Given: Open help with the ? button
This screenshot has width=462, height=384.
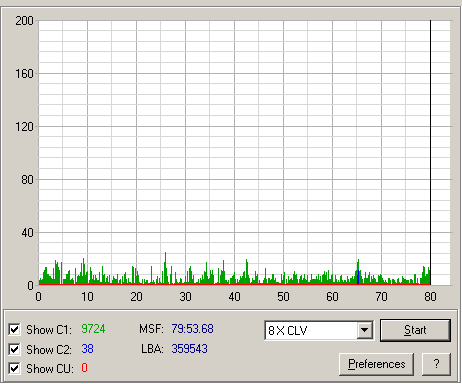Looking at the screenshot, I should pyautogui.click(x=436, y=364).
